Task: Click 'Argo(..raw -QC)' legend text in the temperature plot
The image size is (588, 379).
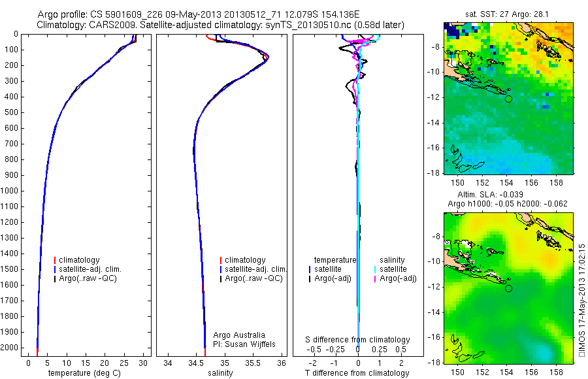Action: tap(88, 278)
